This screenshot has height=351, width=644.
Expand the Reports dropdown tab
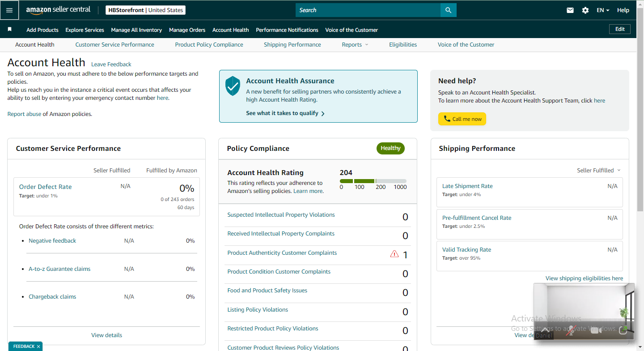355,45
